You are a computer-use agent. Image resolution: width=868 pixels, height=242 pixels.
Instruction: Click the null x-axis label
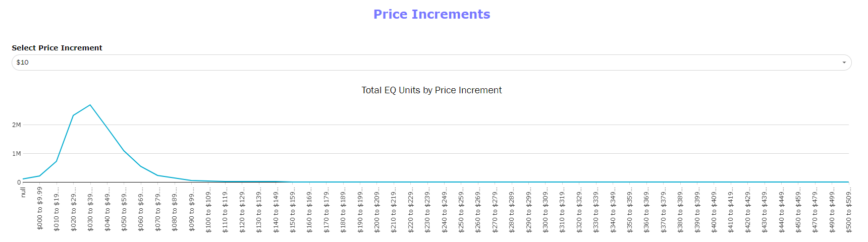pyautogui.click(x=23, y=192)
